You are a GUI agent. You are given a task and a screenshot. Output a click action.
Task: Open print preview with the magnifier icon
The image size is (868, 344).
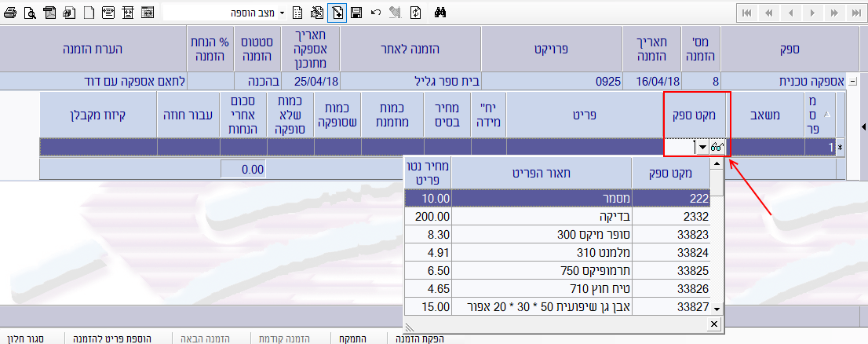(30, 13)
